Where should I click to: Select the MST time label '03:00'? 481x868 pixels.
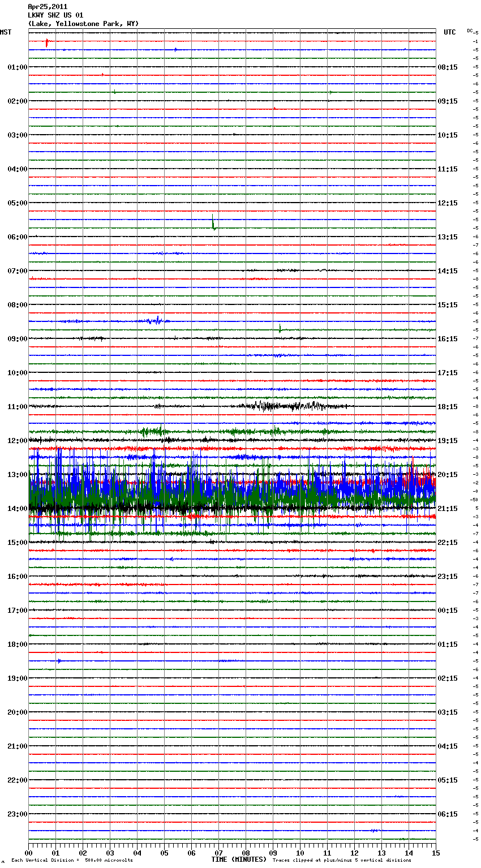click(18, 135)
